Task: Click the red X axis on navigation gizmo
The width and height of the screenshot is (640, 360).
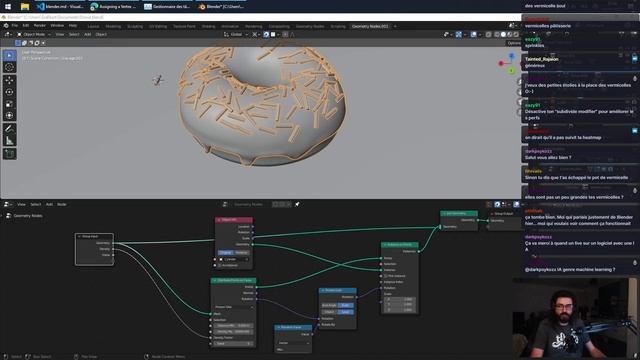Action: coord(501,63)
